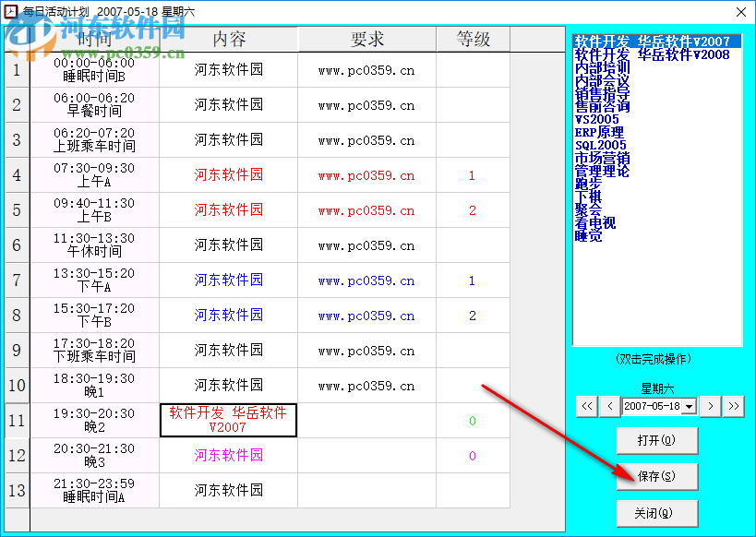Click the 00:00-06:00 睡眠时间B time cell
756x537 pixels.
coord(94,70)
